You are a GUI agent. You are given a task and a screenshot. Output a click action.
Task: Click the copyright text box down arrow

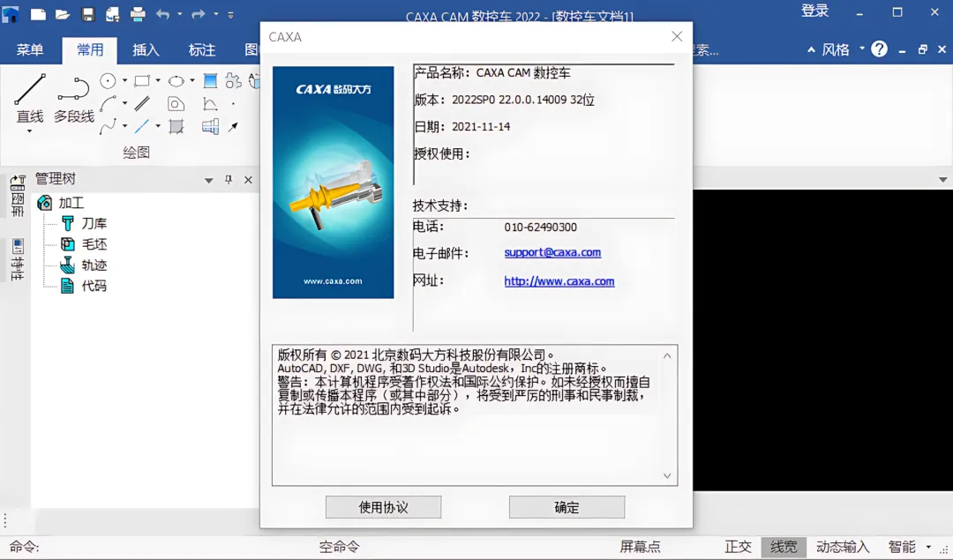[667, 475]
